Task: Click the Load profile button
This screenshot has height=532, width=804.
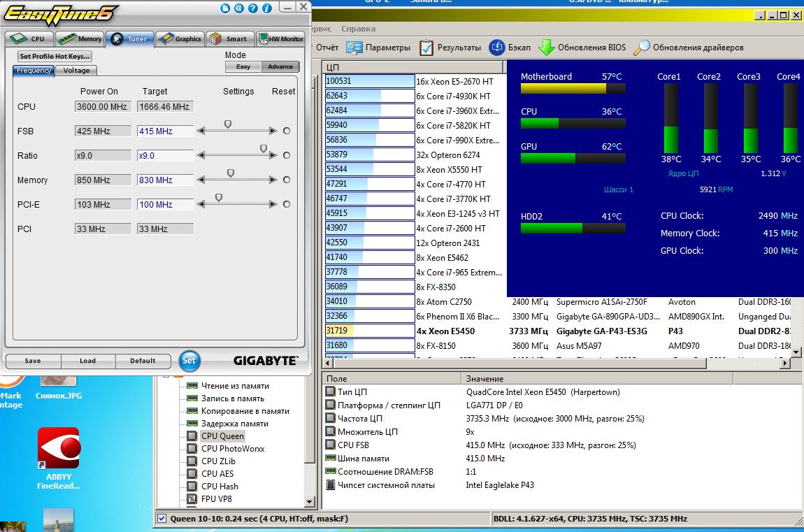Action: (x=87, y=361)
